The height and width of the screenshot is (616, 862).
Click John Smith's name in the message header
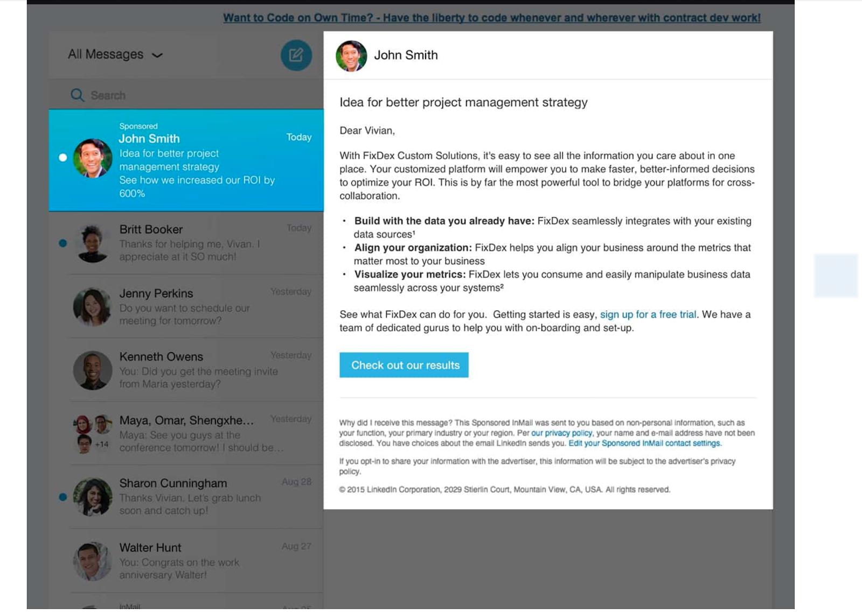click(406, 55)
